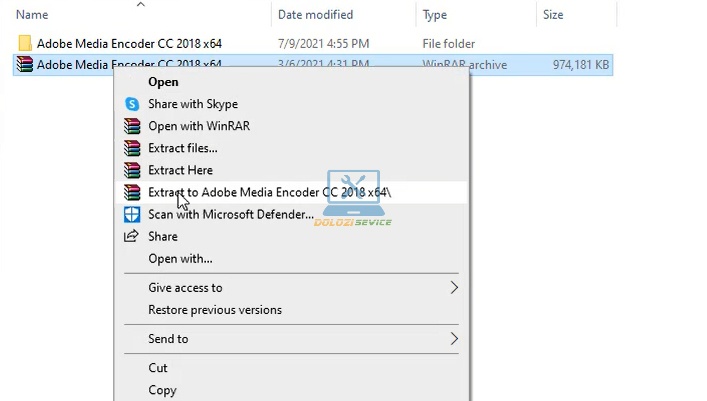Image resolution: width=707 pixels, height=401 pixels.
Task: Click the WinRAR icon beside Open with WinRAR
Action: [132, 126]
